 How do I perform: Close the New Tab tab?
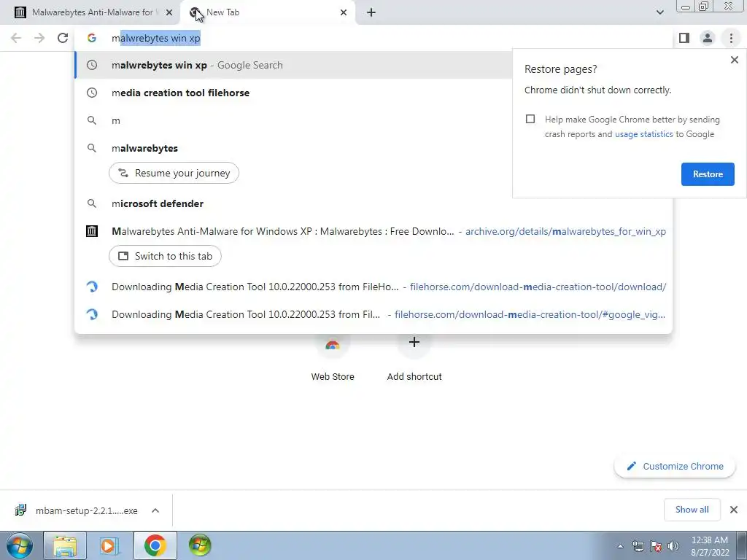344,12
